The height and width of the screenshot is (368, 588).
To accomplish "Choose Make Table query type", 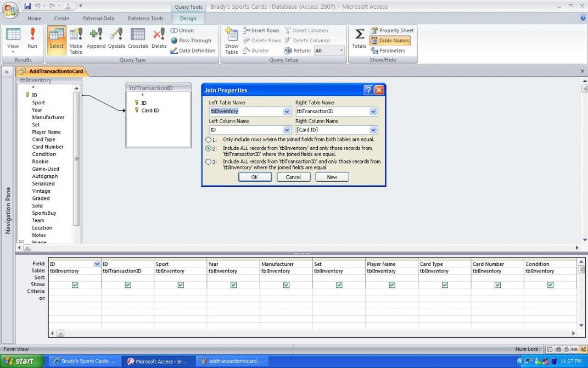I will point(76,41).
